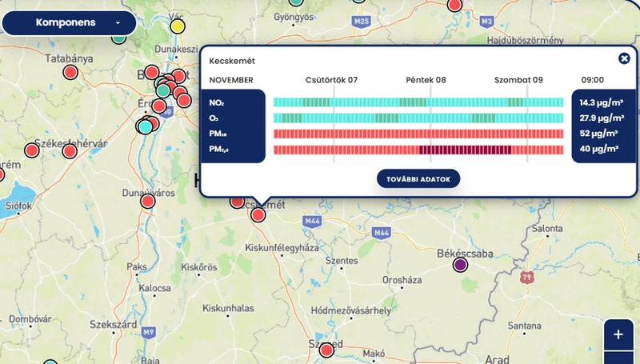This screenshot has height=364, width=640.
Task: Click the O₃ timeline bar
Action: (418, 118)
